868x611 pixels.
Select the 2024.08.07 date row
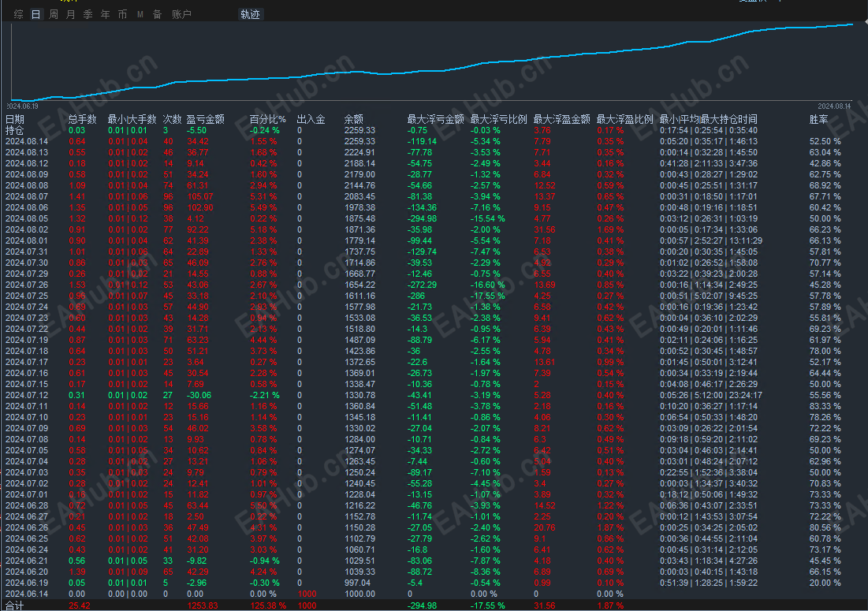pyautogui.click(x=27, y=196)
